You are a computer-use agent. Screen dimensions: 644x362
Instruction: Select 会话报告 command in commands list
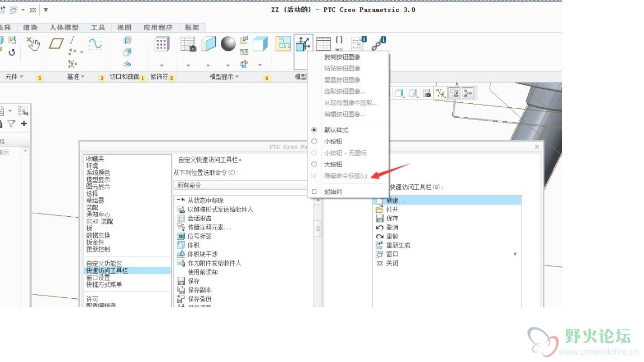click(199, 219)
